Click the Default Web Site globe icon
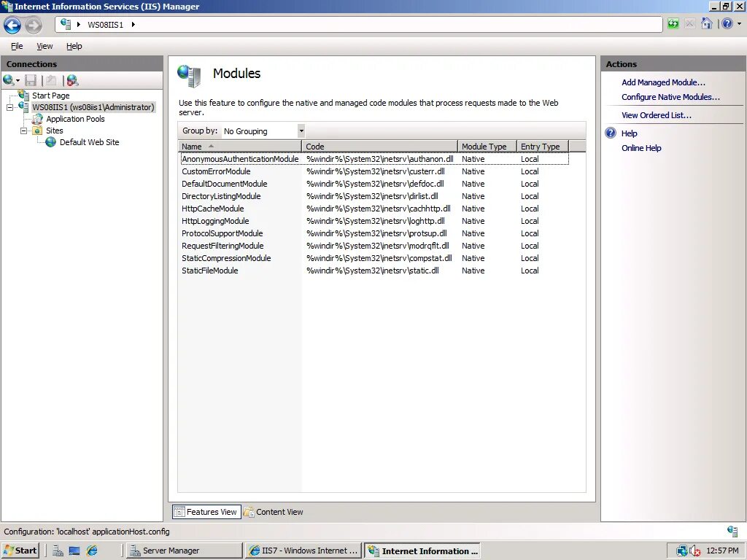The width and height of the screenshot is (747, 560). pyautogui.click(x=50, y=142)
